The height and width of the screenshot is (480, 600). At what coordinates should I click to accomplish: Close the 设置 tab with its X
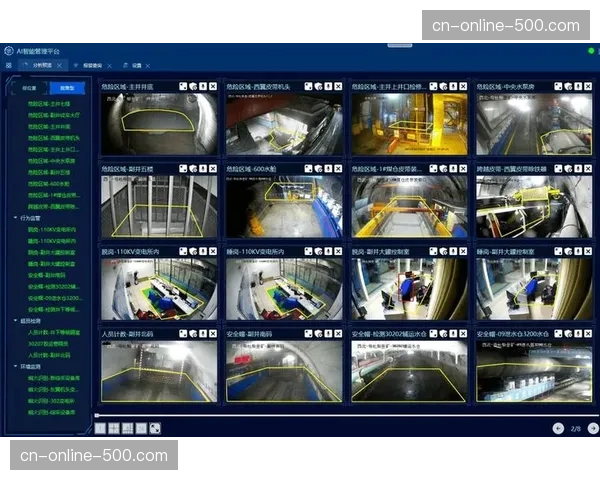148,66
